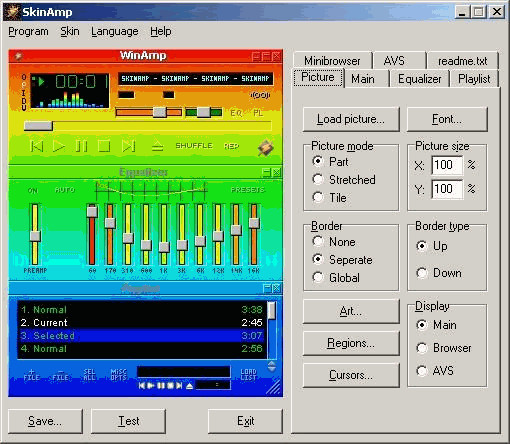
Task: Open the Skin menu
Action: click(x=70, y=31)
